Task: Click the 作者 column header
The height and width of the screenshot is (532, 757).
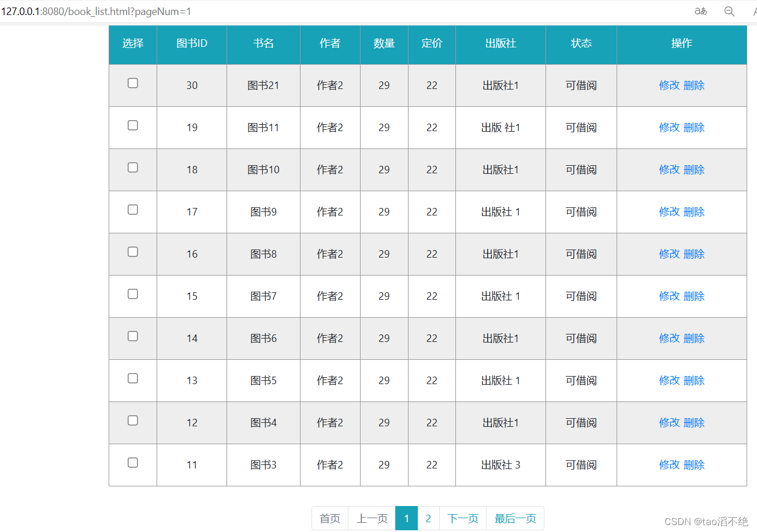Action: 330,44
